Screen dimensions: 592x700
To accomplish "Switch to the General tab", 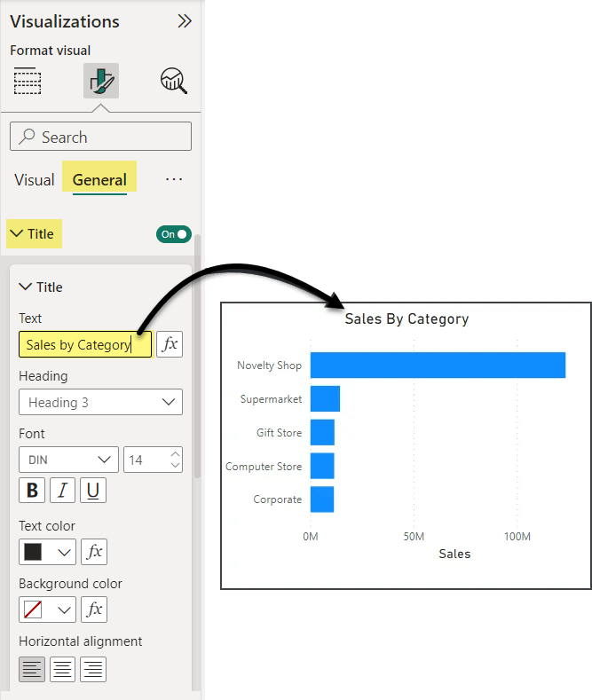I will (99, 180).
